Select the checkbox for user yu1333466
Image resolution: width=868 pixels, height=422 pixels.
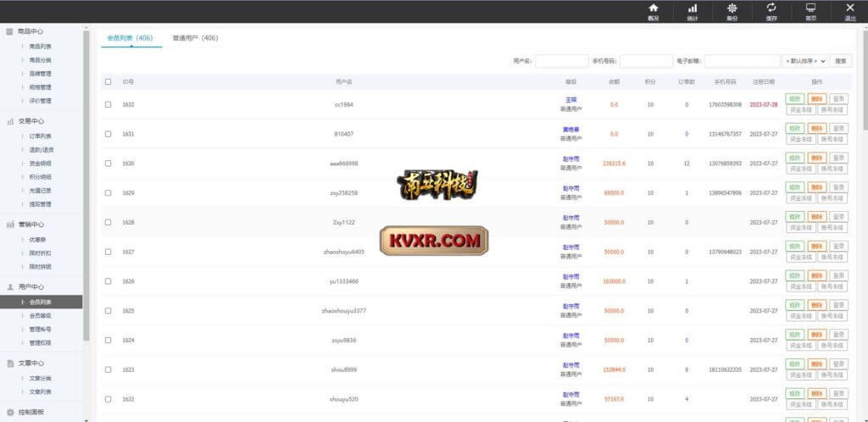108,281
